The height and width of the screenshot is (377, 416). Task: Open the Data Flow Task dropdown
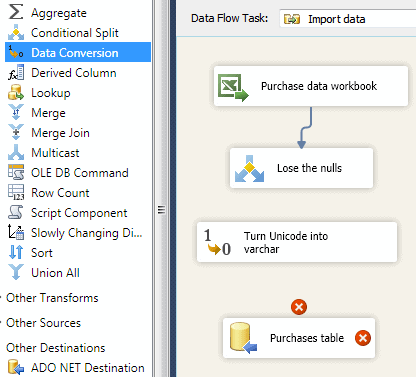click(347, 19)
